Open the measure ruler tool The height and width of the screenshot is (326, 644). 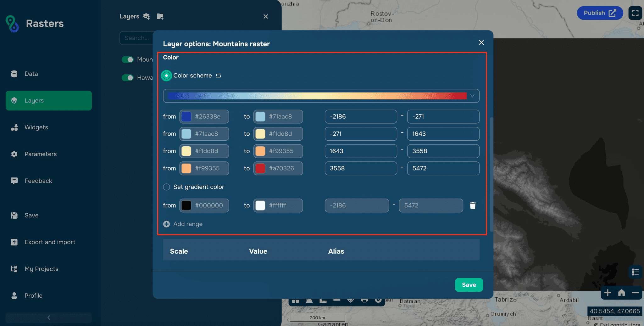[x=323, y=301]
